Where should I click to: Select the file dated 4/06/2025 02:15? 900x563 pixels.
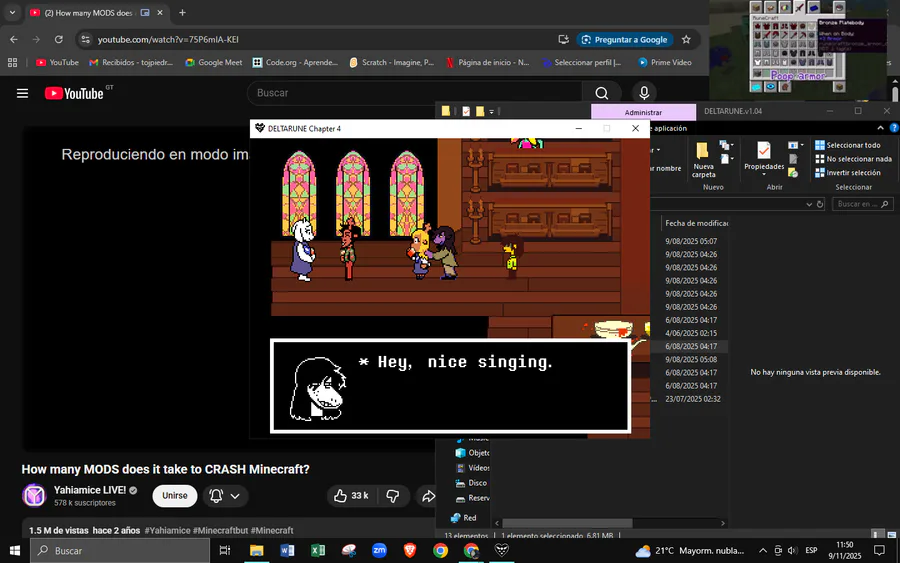pos(689,333)
